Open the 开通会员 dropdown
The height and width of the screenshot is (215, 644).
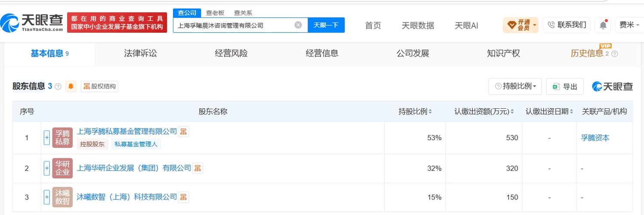click(521, 25)
